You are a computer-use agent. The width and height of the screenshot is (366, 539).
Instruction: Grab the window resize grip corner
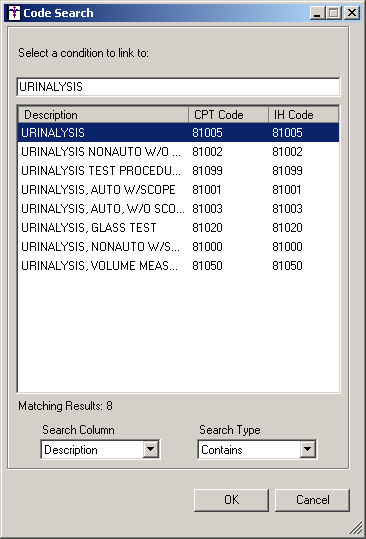[x=357, y=528]
